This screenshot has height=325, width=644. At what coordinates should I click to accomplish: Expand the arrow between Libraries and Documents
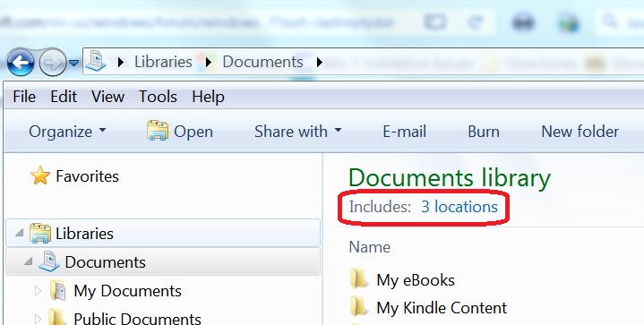tap(209, 63)
